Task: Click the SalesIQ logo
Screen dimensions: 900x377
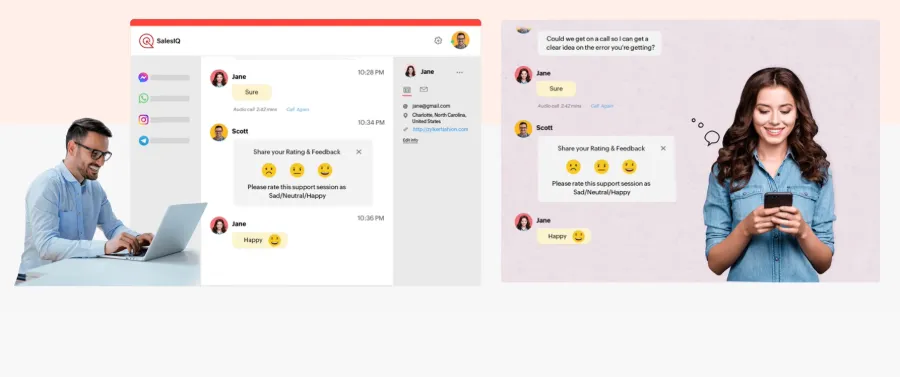Action: pos(160,41)
